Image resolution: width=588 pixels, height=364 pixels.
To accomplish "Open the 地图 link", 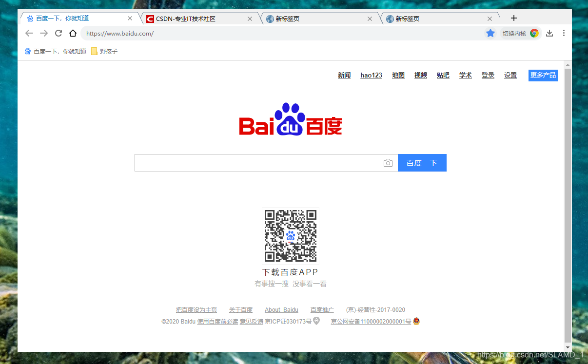I will 398,75.
